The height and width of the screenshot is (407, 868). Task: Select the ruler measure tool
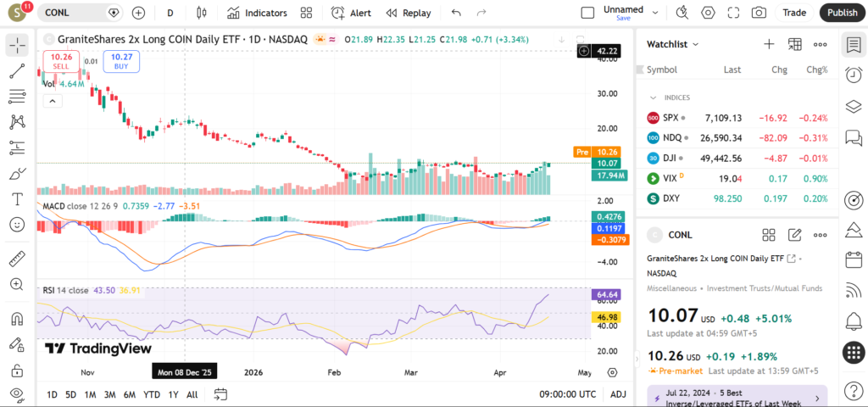point(17,259)
